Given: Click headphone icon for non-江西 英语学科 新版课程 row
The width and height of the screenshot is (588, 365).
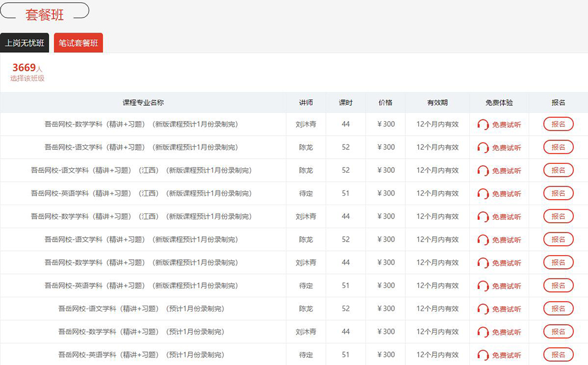Looking at the screenshot, I should pyautogui.click(x=483, y=286).
